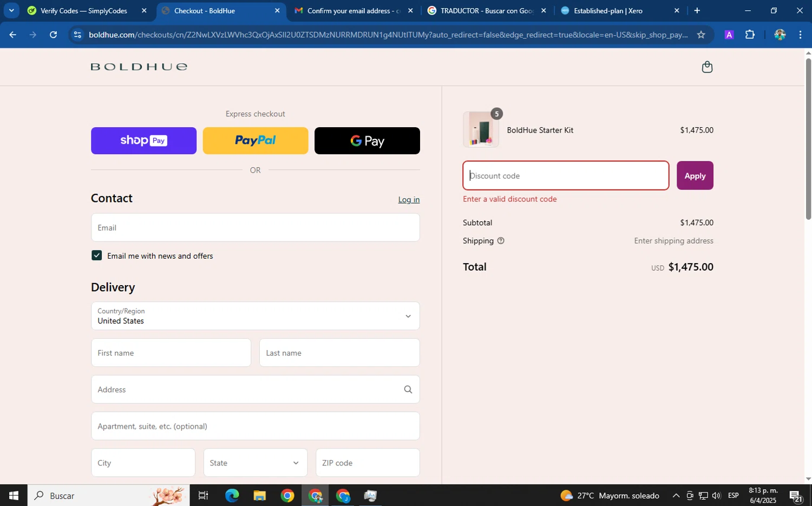Switch to TRADUCTOR - Buscar con Google tab
812x506 pixels.
487,11
